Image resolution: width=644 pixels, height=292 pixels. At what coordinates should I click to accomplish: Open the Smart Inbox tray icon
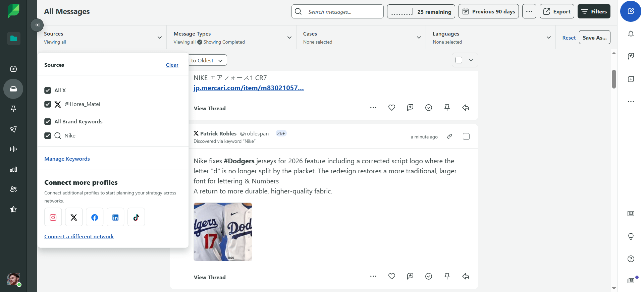coord(13,89)
